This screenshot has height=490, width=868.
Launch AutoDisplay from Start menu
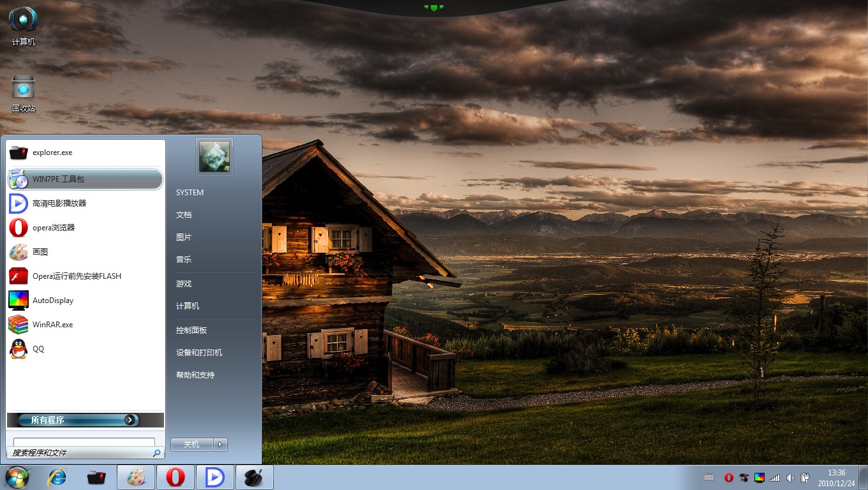[x=85, y=301]
